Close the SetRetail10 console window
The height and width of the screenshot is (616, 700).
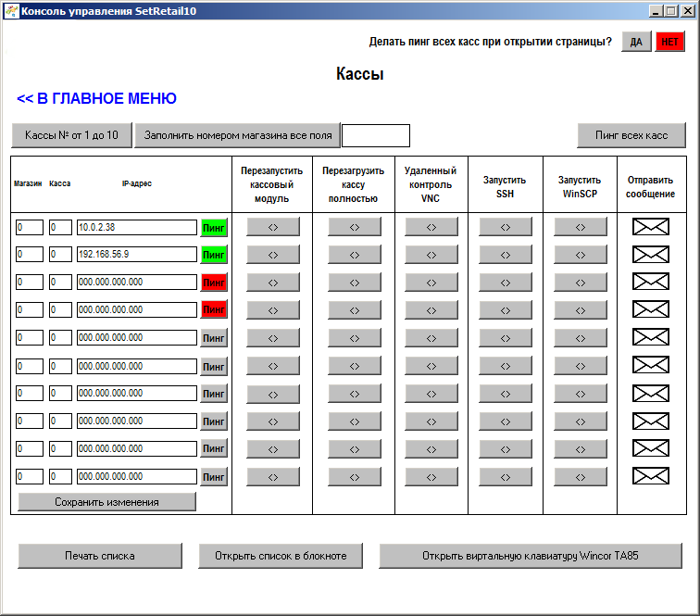(x=688, y=11)
